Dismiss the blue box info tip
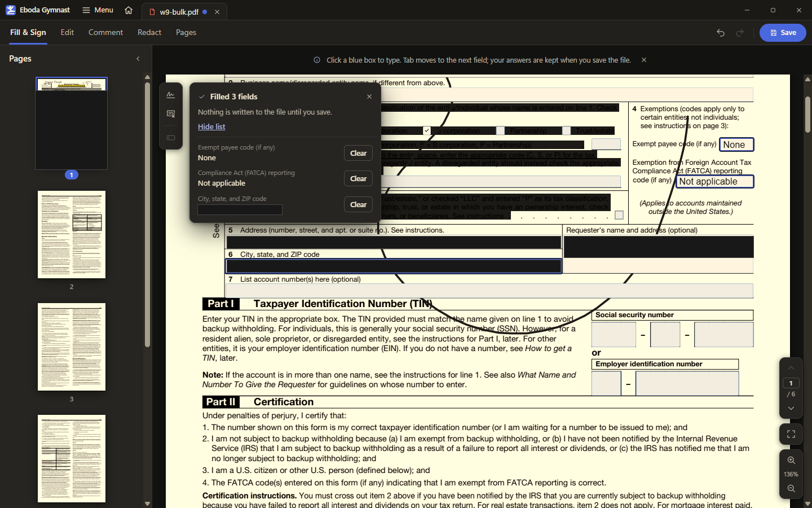Viewport: 812px width, 508px height. pos(644,60)
